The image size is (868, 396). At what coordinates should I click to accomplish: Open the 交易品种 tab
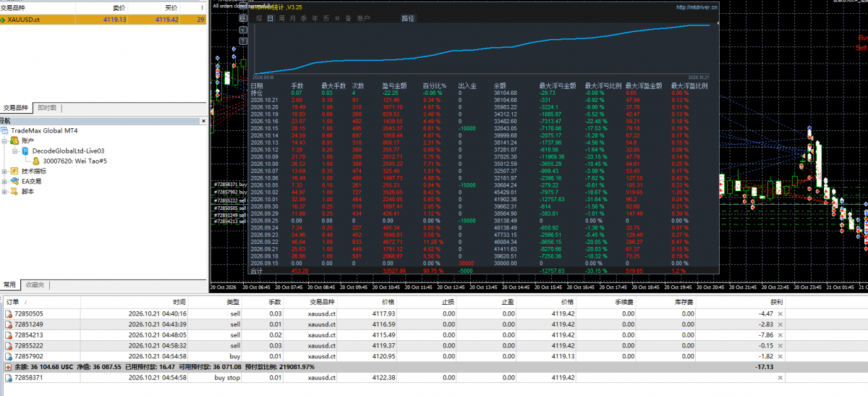tap(16, 108)
